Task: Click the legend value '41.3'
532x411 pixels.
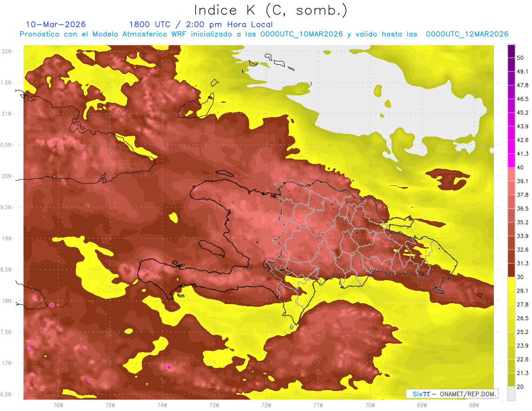Action: (522, 154)
